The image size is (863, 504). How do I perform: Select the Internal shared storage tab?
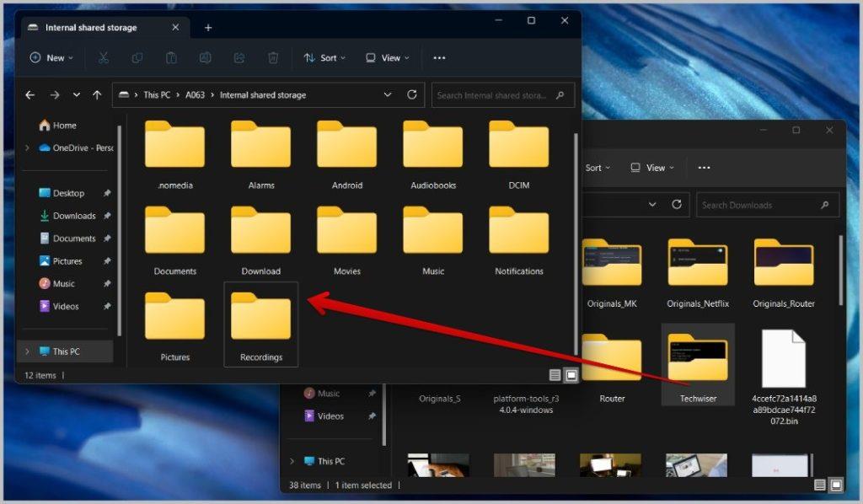pos(105,28)
